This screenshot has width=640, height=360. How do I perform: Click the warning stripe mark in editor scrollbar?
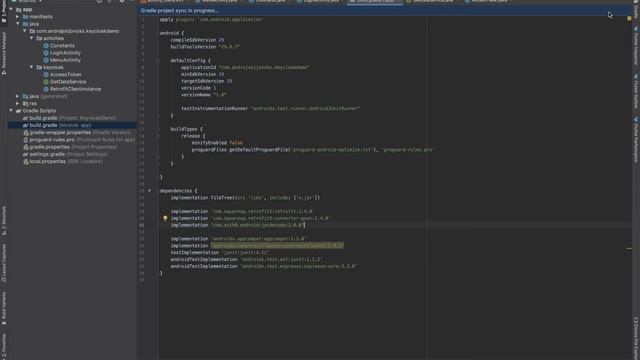click(x=629, y=249)
